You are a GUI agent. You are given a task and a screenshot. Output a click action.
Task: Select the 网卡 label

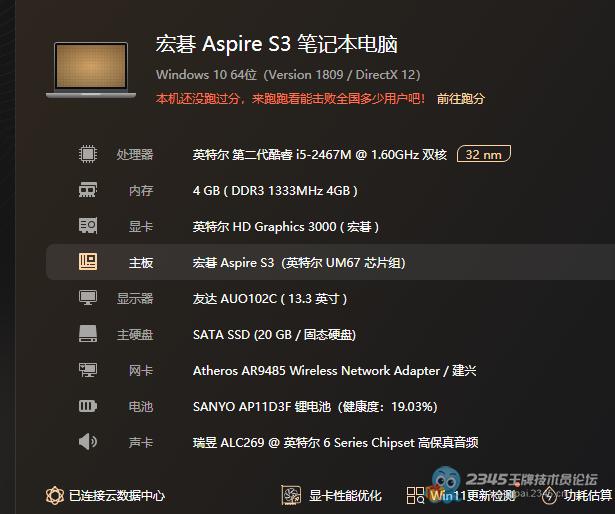(141, 371)
